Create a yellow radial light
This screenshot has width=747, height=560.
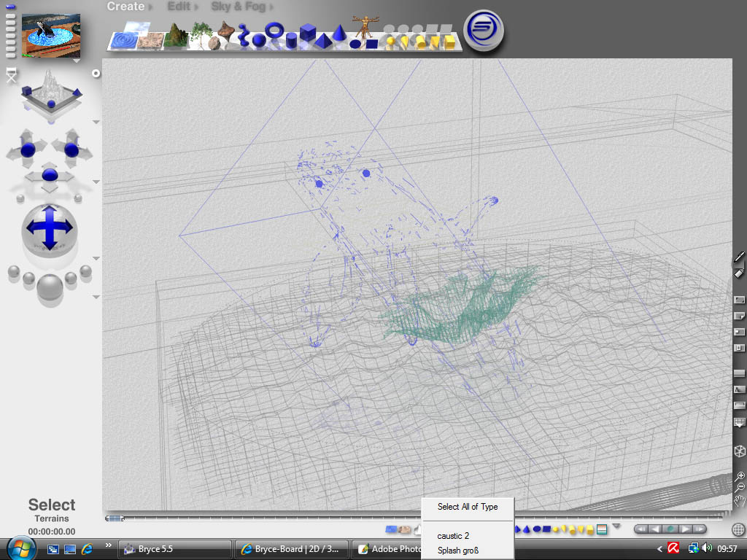390,42
